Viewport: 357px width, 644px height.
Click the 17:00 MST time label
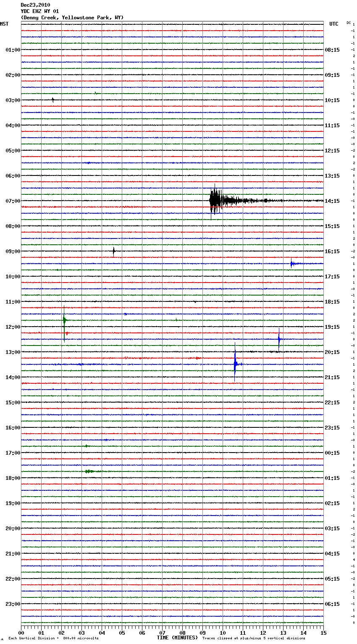pos(13,453)
